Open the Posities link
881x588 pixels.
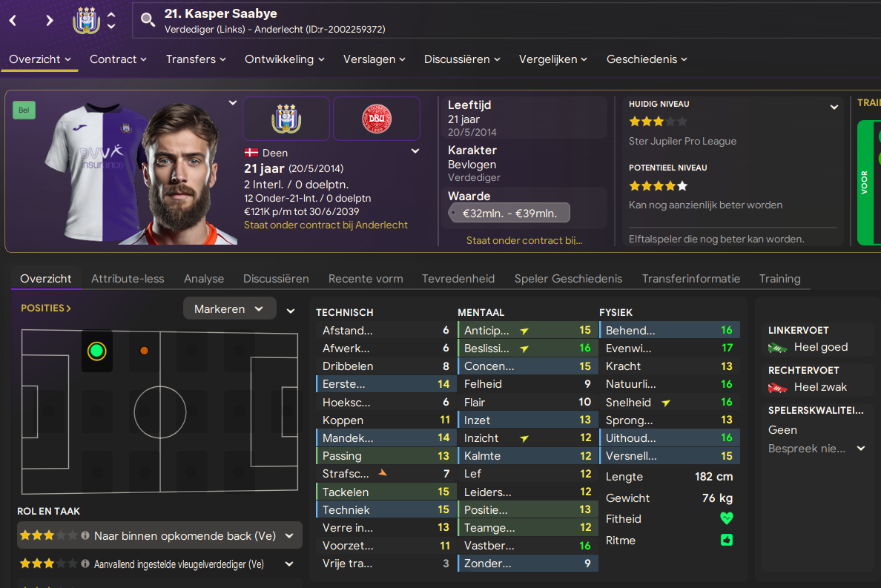[45, 308]
